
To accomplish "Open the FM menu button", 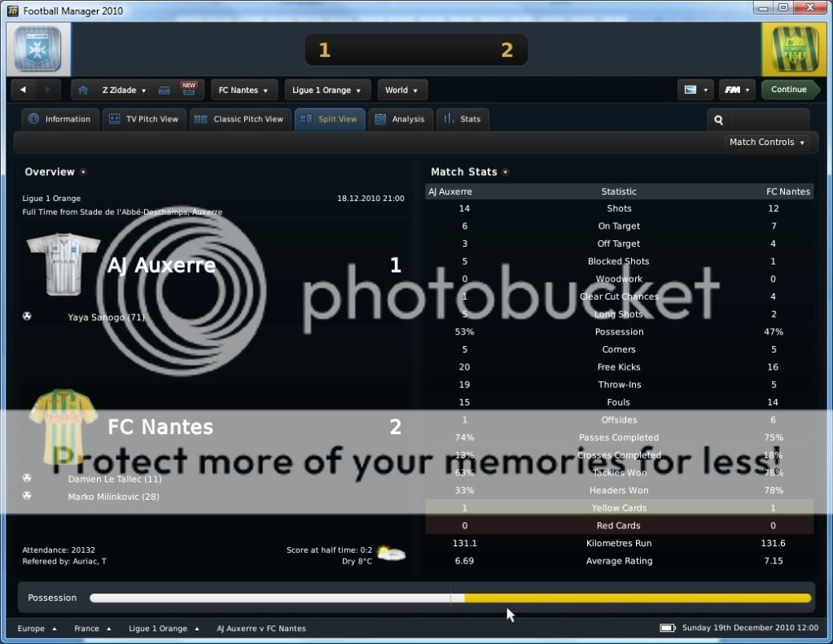I will 736,90.
